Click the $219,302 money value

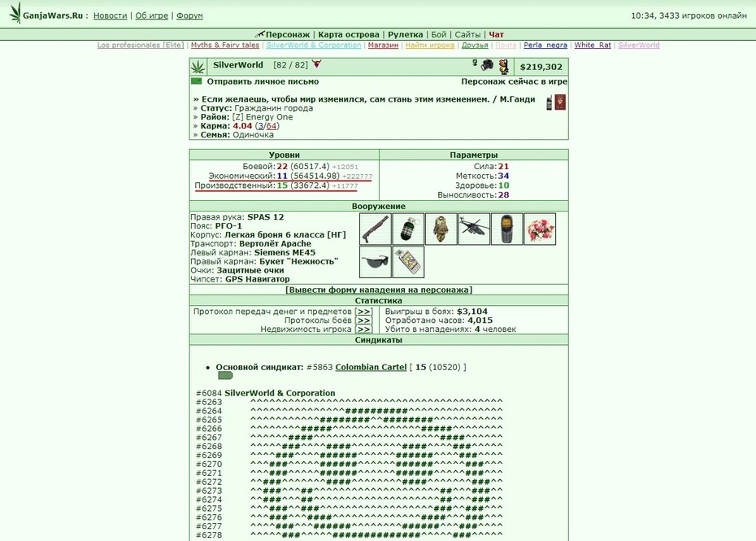[541, 67]
